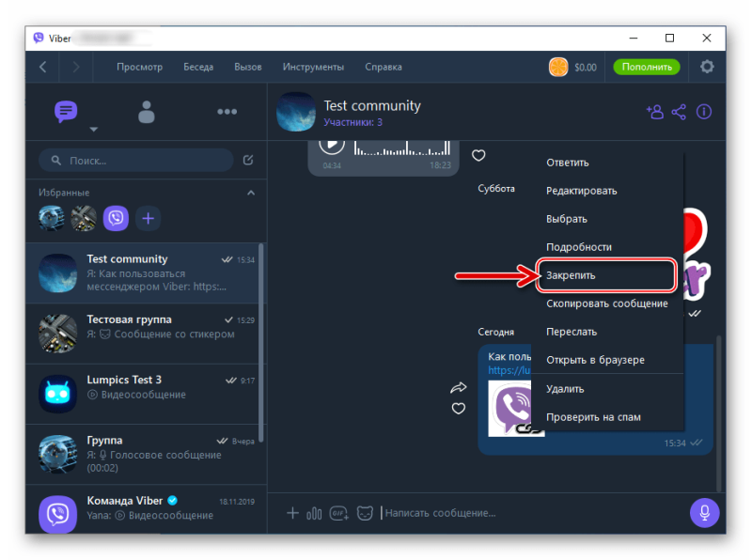The width and height of the screenshot is (752, 560).
Task: Open the Беседа menu
Action: tap(198, 67)
